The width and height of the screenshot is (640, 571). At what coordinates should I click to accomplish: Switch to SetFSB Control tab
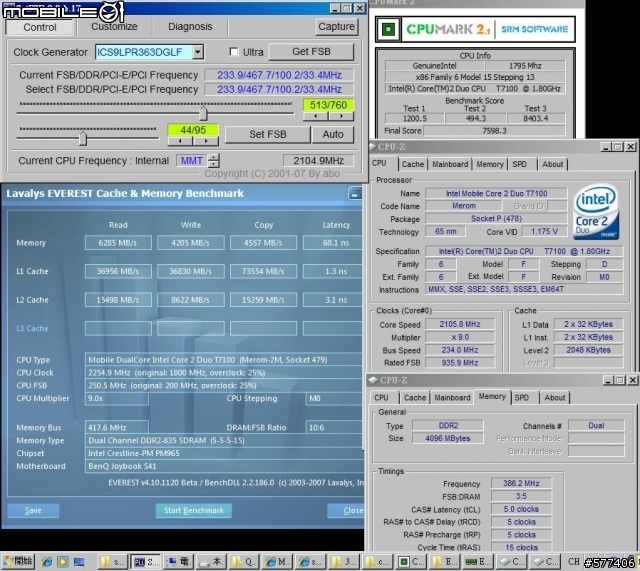pos(40,27)
